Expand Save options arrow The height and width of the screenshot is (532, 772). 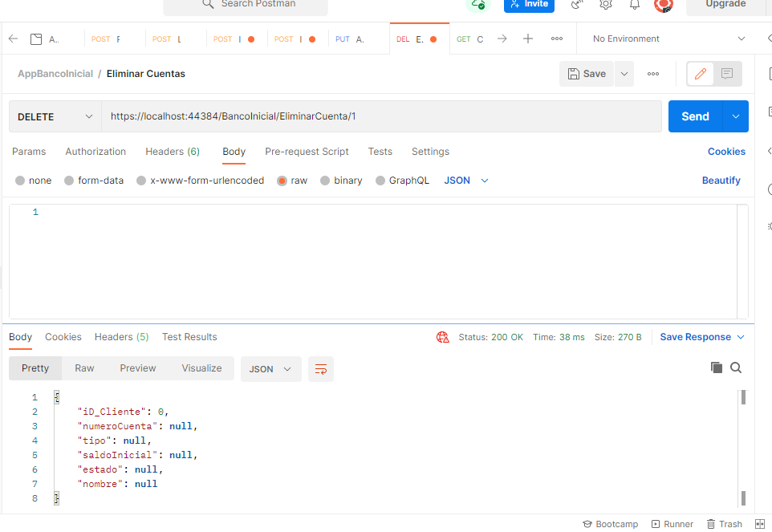pyautogui.click(x=624, y=74)
